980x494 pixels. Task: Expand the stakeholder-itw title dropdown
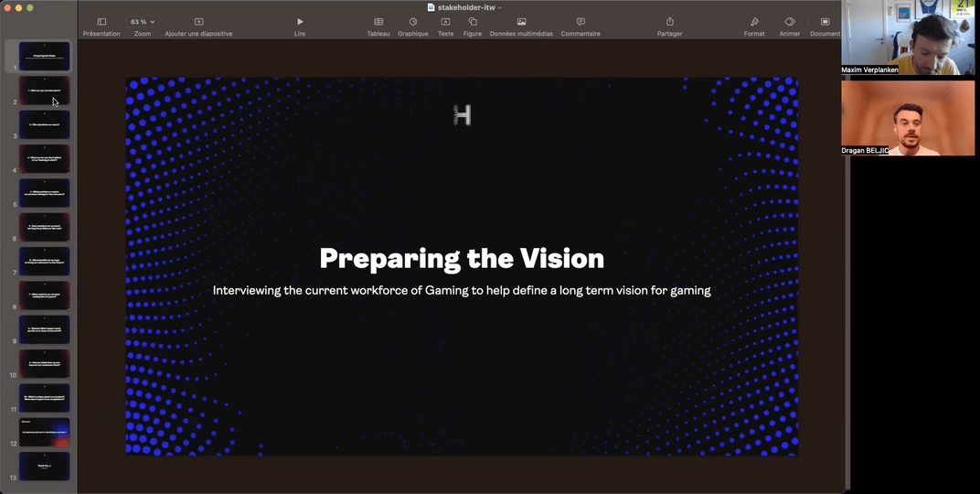click(499, 7)
